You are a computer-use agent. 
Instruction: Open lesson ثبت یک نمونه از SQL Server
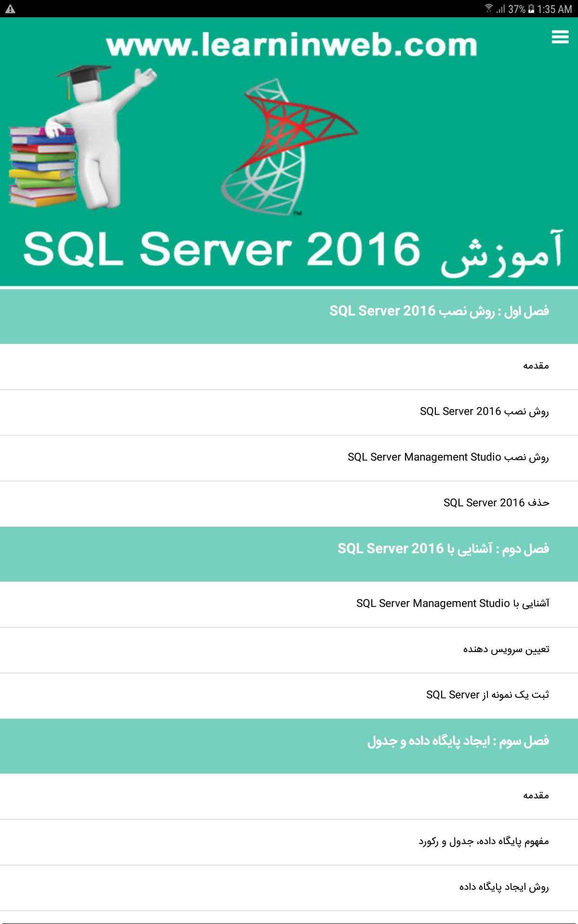289,696
